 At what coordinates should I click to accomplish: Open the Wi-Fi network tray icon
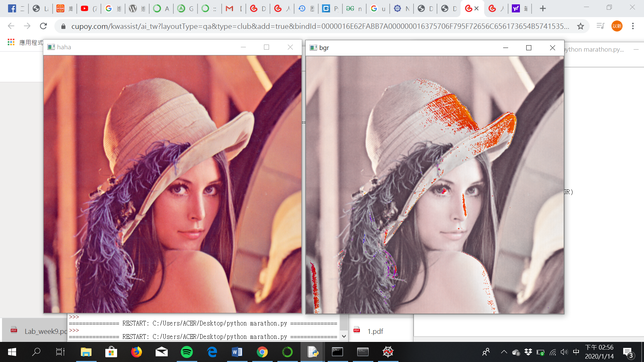553,352
